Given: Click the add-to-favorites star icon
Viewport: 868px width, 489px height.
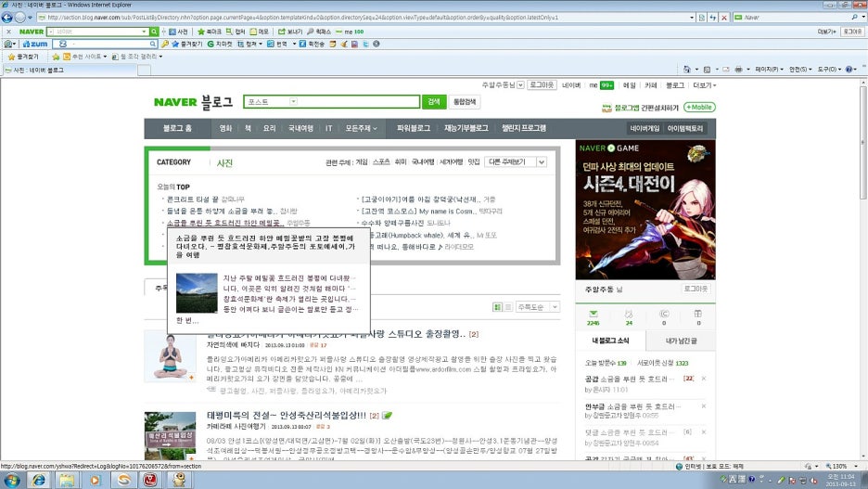Looking at the screenshot, I should point(56,57).
